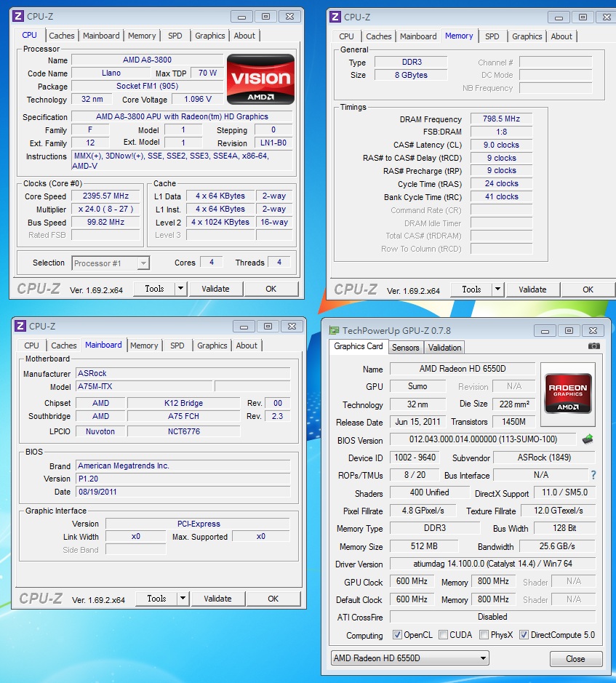
Task: Click the A75 FCH southbridge value
Action: point(183,416)
